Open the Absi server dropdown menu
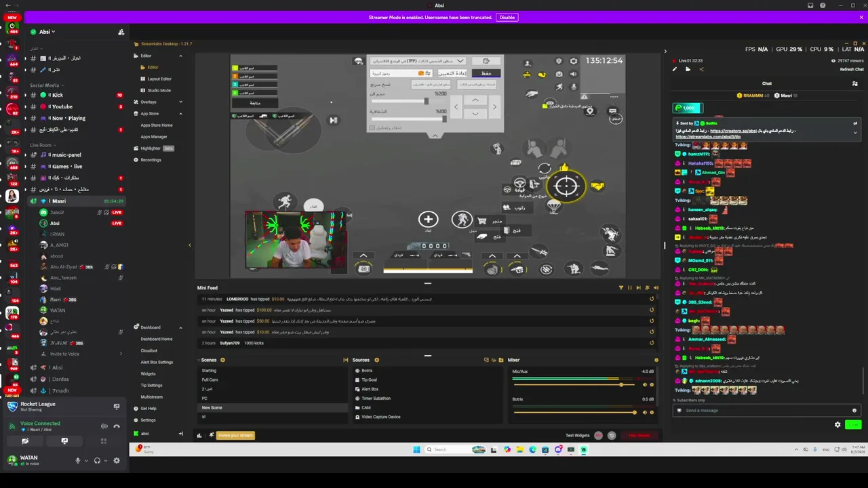This screenshot has height=488, width=868. tap(47, 32)
